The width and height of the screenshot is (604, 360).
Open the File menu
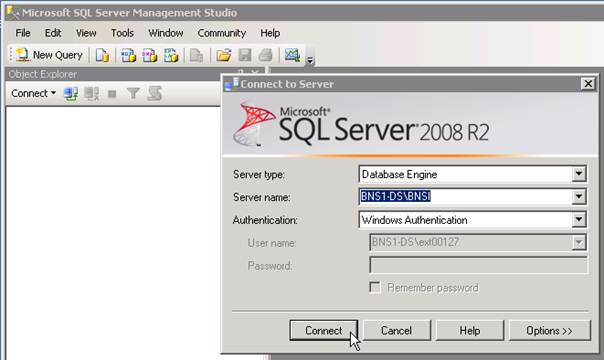23,33
